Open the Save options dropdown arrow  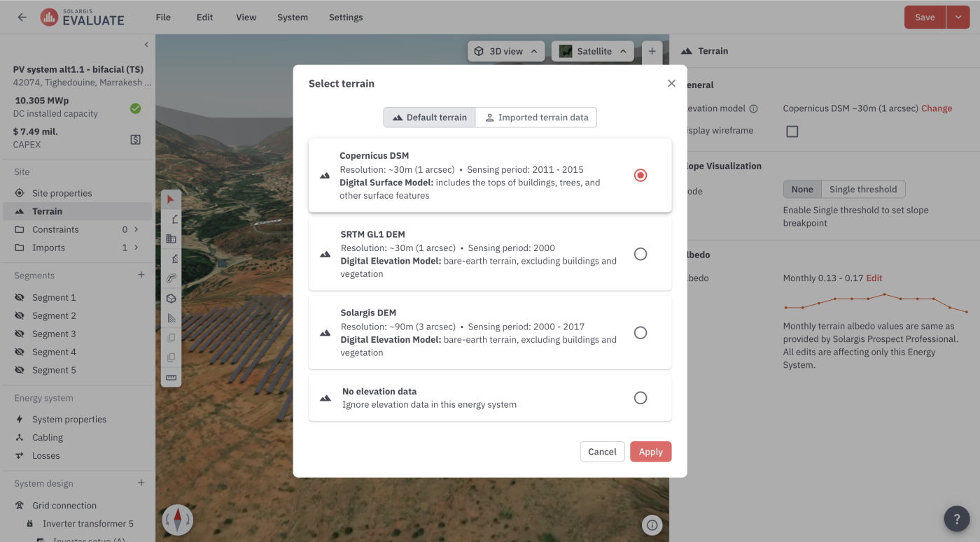tap(958, 17)
